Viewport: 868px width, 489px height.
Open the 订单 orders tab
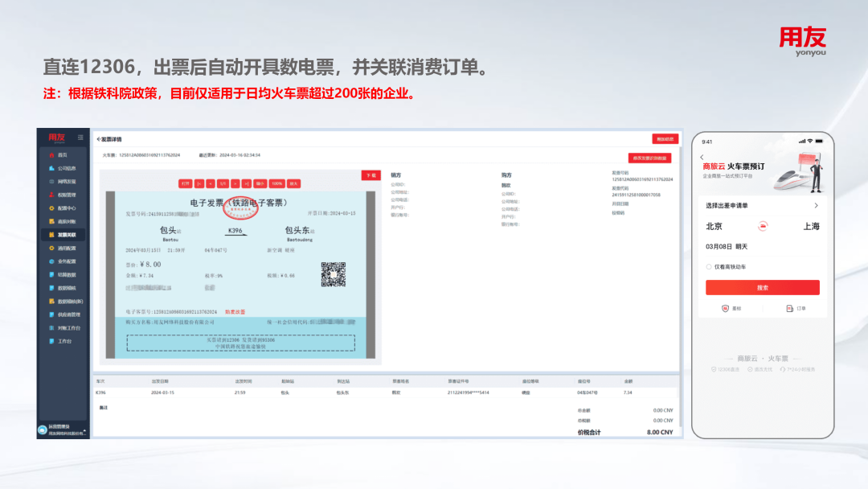click(796, 309)
